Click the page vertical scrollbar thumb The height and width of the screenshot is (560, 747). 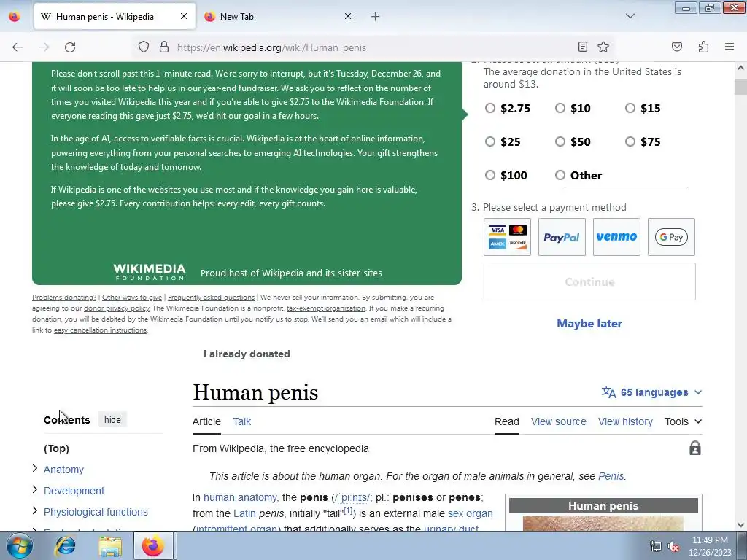click(x=741, y=87)
